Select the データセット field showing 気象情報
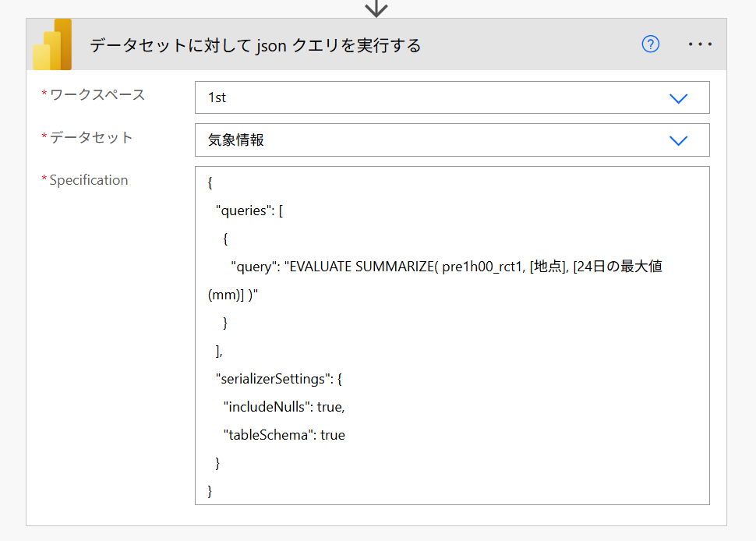Viewport: 756px width, 541px height. 452,140
